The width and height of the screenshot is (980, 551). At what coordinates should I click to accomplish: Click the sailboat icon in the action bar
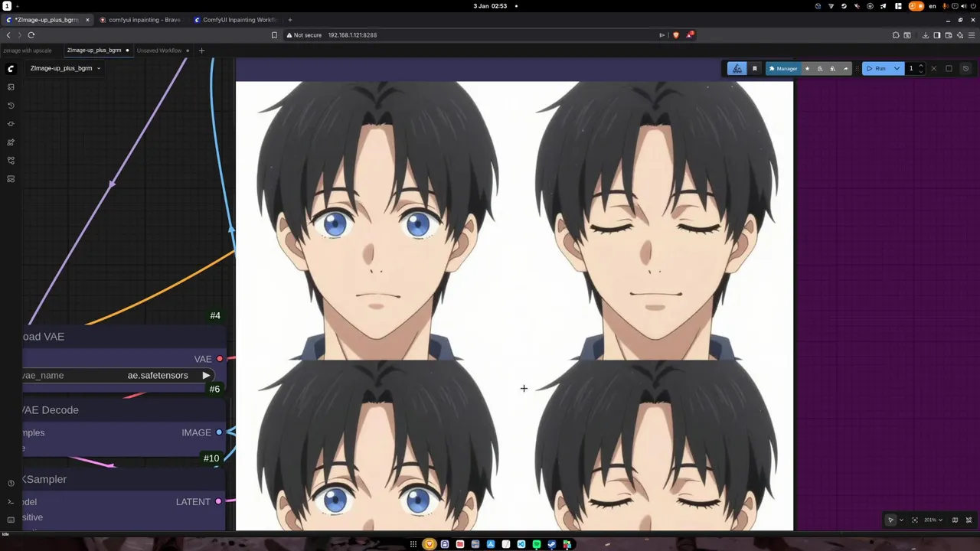pos(737,69)
